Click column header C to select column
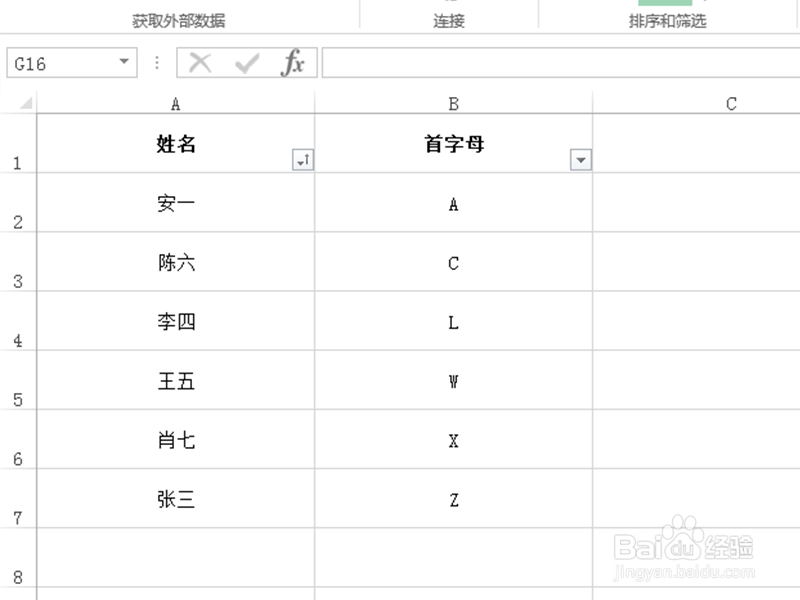800x600 pixels. click(x=731, y=103)
